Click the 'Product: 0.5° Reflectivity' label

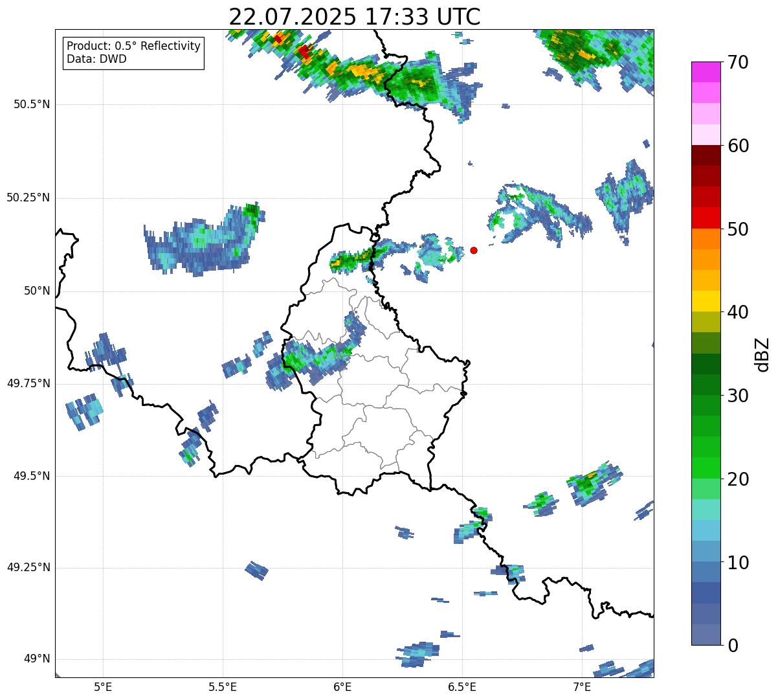click(x=134, y=47)
